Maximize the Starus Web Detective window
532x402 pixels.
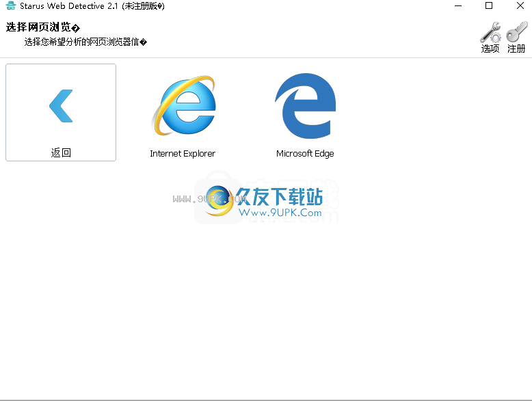point(489,5)
